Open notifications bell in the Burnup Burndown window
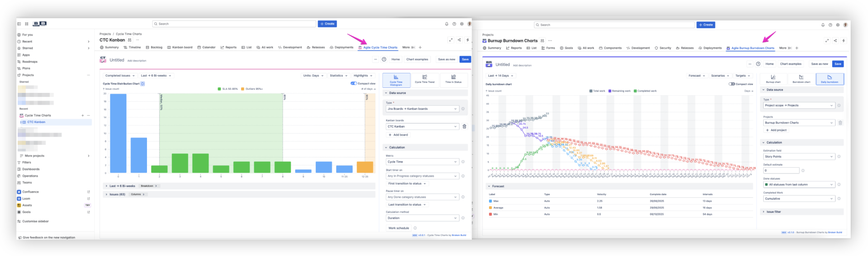Viewport: 868px width, 256px height. pyautogui.click(x=823, y=25)
